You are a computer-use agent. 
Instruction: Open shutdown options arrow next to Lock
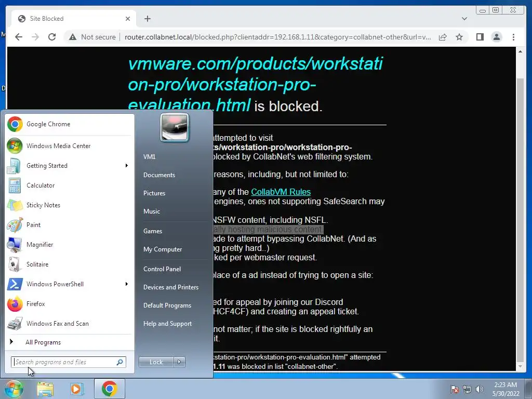point(179,362)
